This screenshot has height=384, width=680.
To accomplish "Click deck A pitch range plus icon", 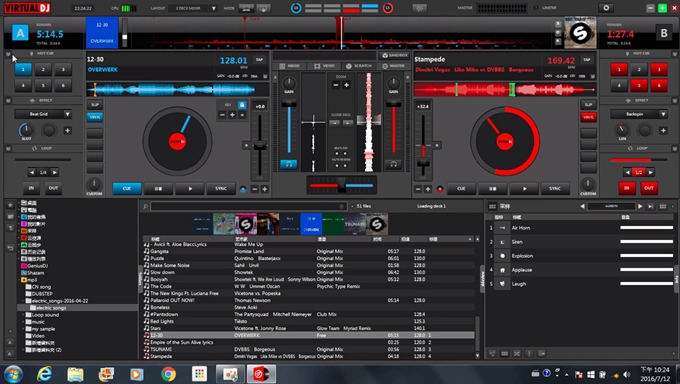I will [265, 189].
